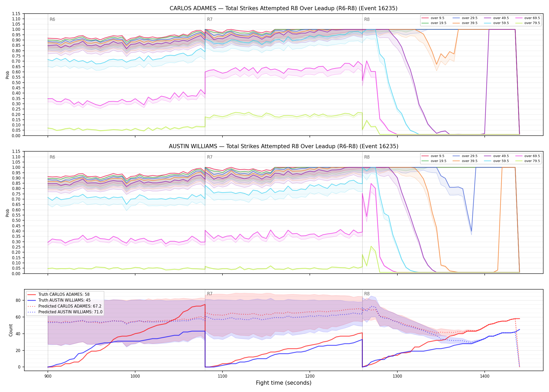Image resolution: width=549 pixels, height=392 pixels.
Task: Click the R6 marker in Austin Williams chart
Action: [52, 157]
